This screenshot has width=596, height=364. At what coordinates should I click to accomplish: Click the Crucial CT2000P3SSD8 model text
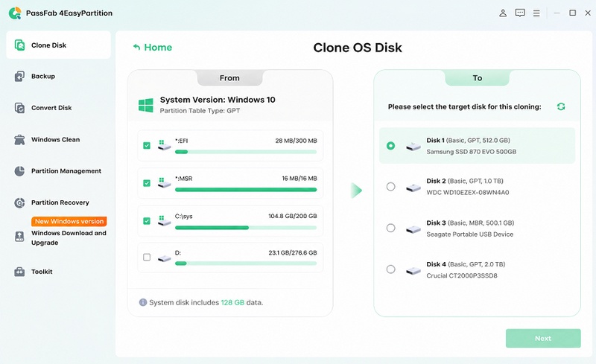pyautogui.click(x=462, y=275)
